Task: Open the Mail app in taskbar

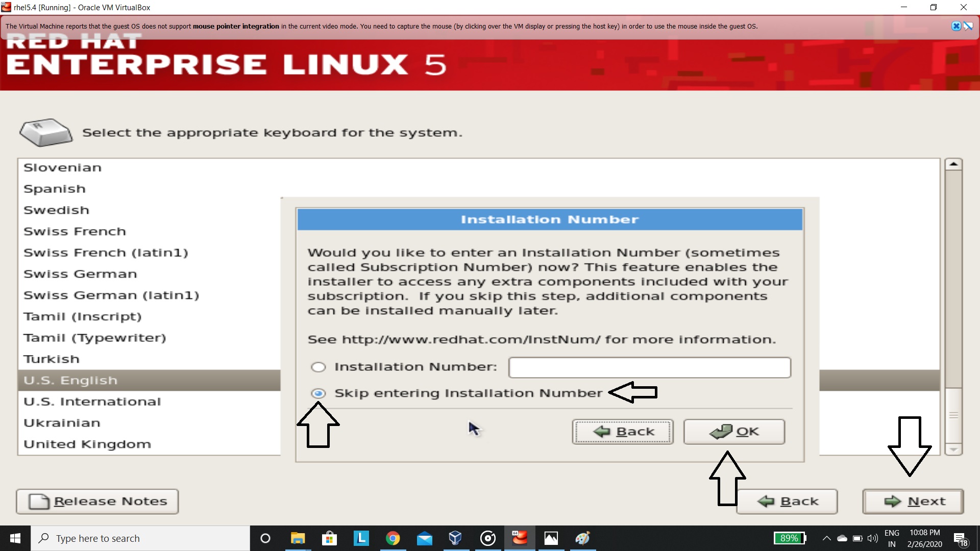Action: point(424,538)
